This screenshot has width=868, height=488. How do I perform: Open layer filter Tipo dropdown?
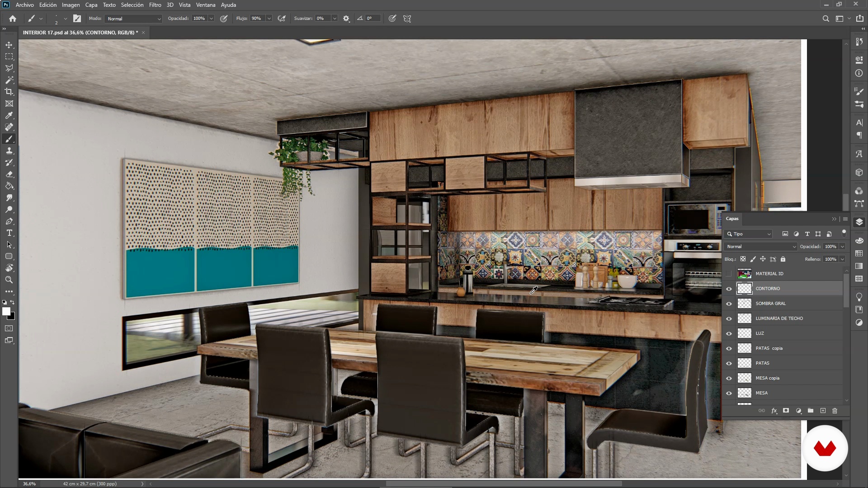click(748, 234)
